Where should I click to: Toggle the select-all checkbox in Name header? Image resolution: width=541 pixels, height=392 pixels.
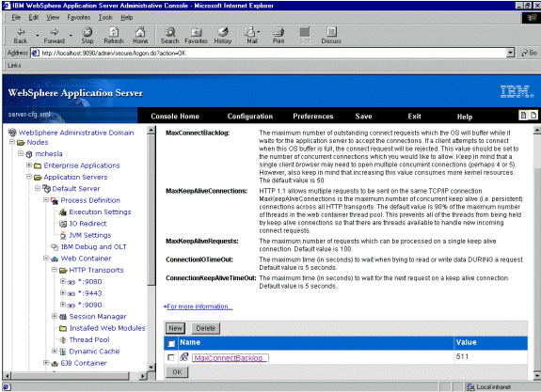(x=171, y=343)
